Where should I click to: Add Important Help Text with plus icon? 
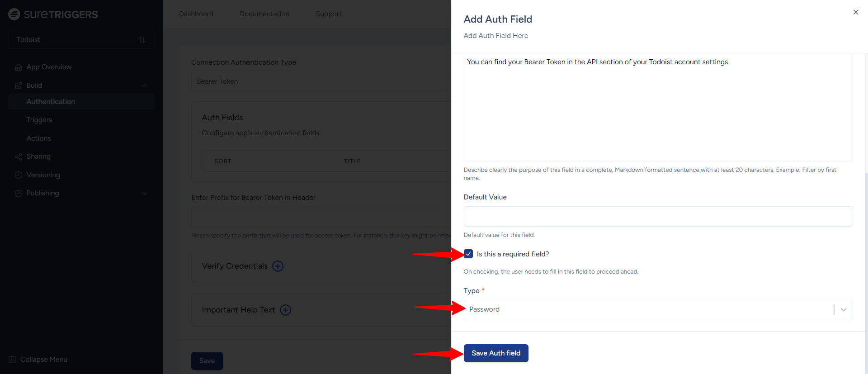(x=285, y=310)
